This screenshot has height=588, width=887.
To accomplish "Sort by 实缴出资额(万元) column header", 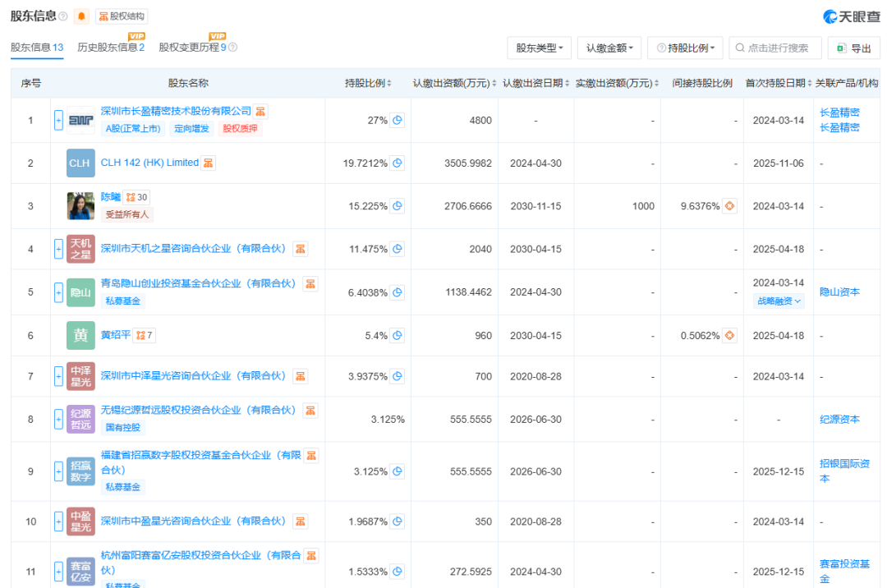I will coord(617,83).
